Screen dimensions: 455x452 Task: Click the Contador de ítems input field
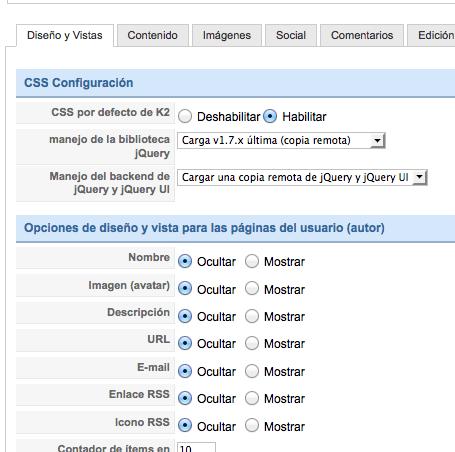click(196, 447)
